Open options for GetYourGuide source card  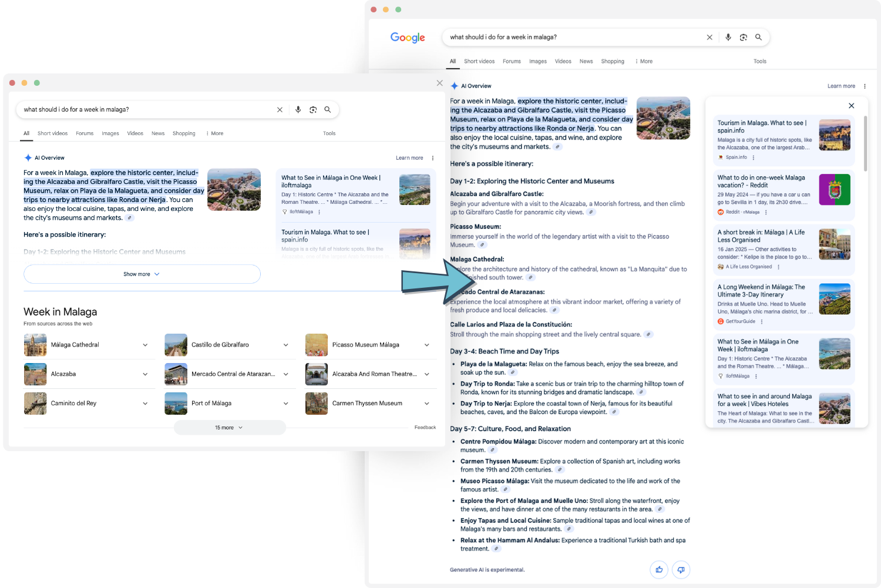(762, 321)
